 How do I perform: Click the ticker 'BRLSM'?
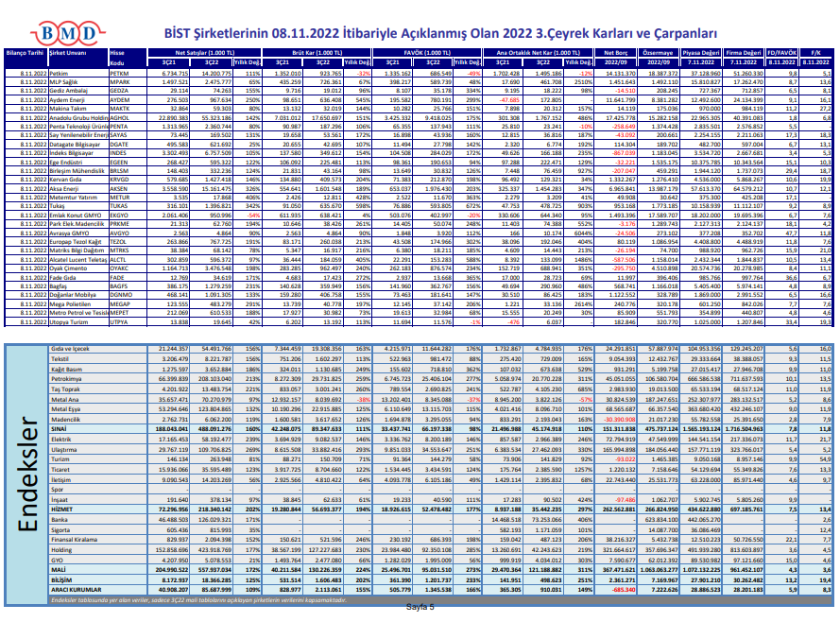coord(119,171)
